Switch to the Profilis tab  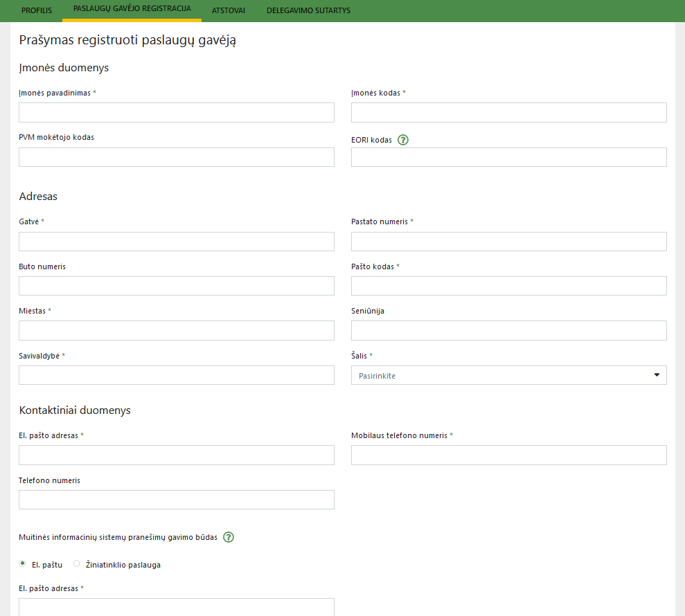click(37, 11)
